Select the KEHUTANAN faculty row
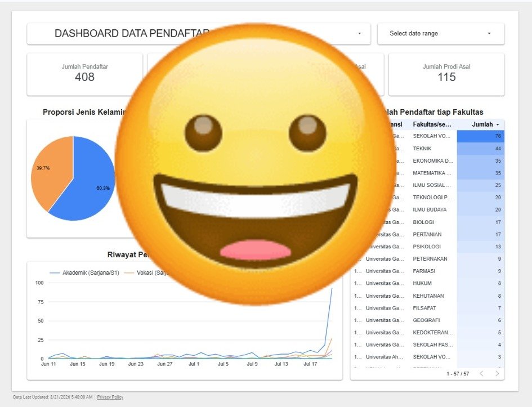The height and width of the screenshot is (407, 532). click(x=427, y=296)
